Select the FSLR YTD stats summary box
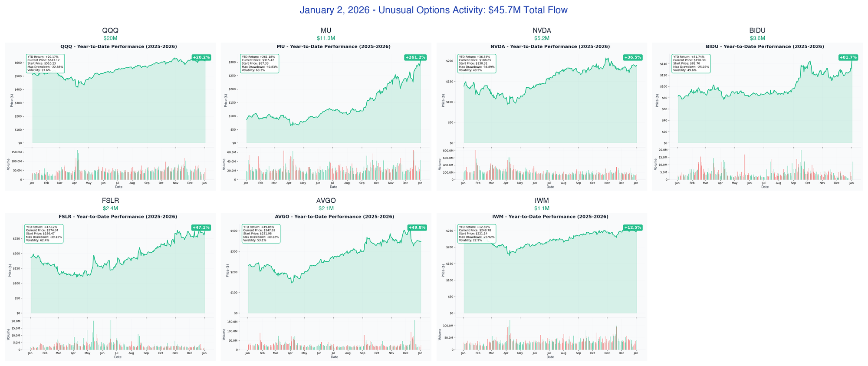The image size is (868, 366). [44, 234]
